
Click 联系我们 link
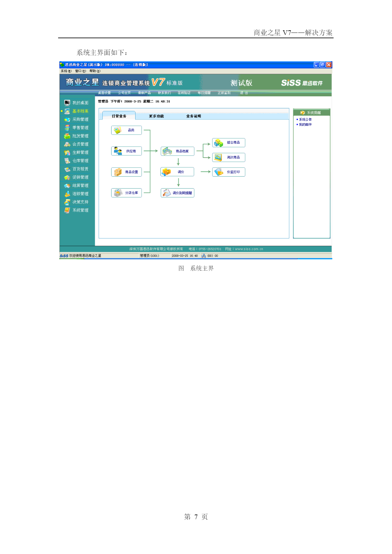click(165, 93)
